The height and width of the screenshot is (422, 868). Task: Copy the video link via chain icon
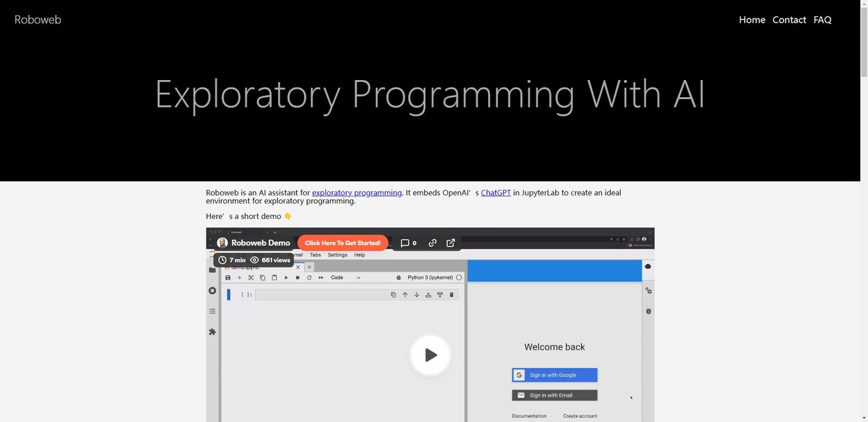coord(433,243)
